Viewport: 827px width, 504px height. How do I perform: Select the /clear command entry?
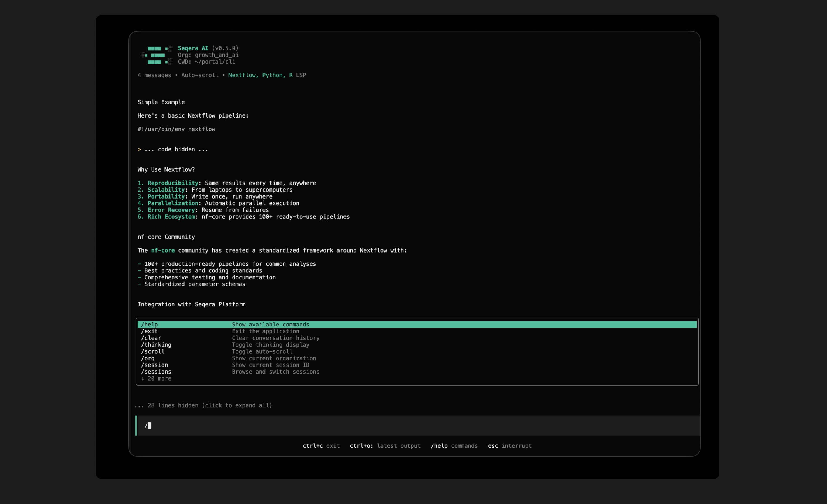tap(417, 338)
